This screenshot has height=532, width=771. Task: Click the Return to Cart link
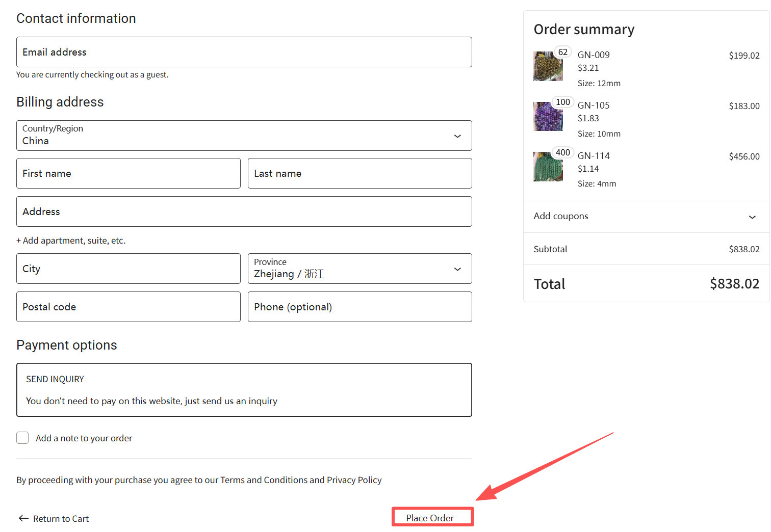point(61,519)
